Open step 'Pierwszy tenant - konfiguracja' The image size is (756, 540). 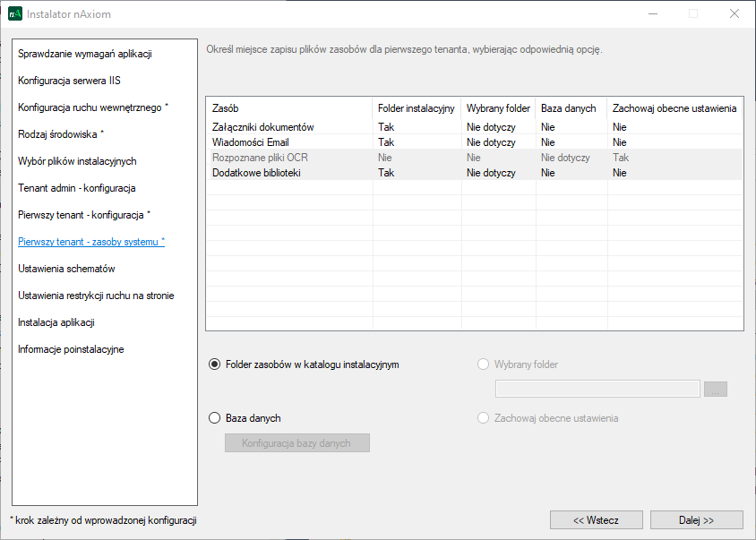pyautogui.click(x=84, y=215)
